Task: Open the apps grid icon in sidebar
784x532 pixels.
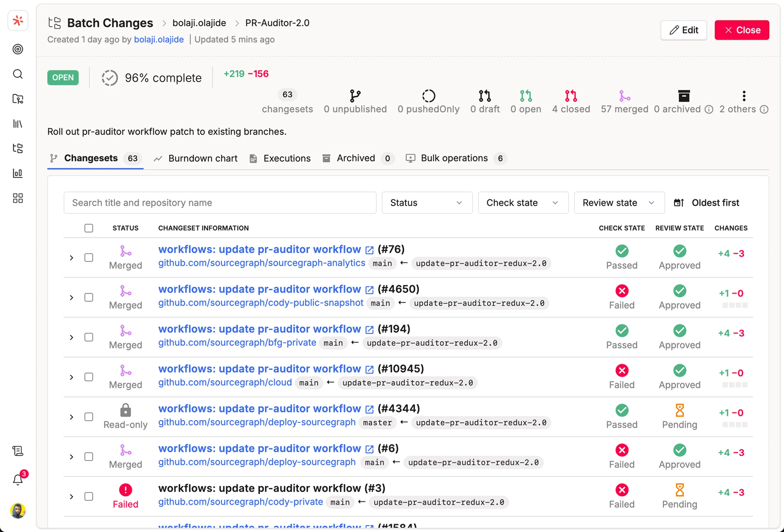Action: pos(18,198)
